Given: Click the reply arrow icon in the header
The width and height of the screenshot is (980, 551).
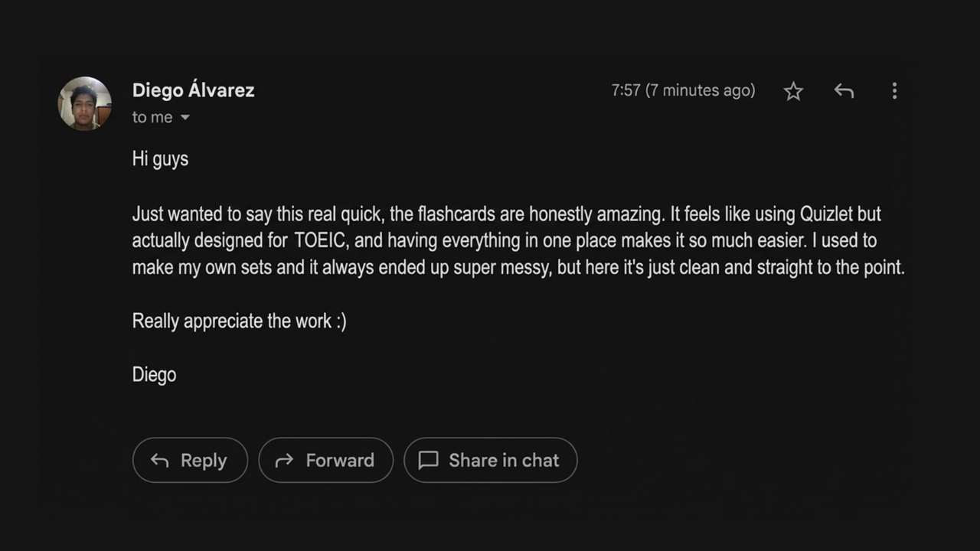Looking at the screenshot, I should (844, 91).
